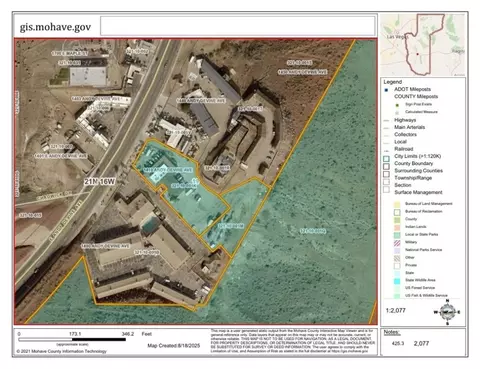
Task: Click the 2,077 value in Notes
Action: (x=421, y=343)
